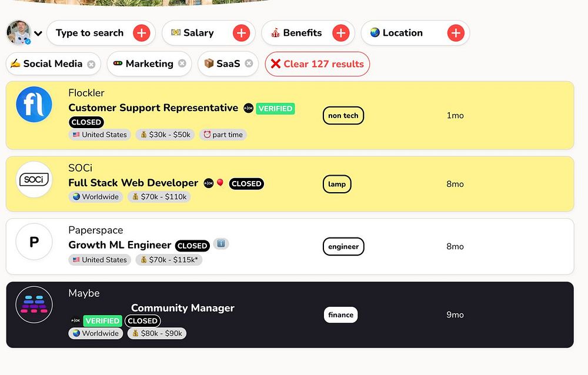Click the $70k - $110k salary tag
This screenshot has width=588, height=375.
pyautogui.click(x=159, y=197)
